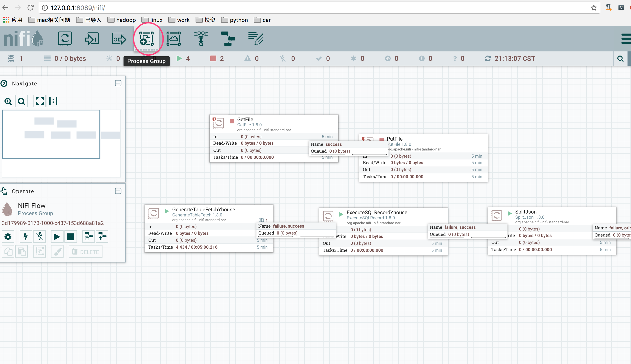Click the SplitJson processor icon
The image size is (631, 364).
[497, 215]
